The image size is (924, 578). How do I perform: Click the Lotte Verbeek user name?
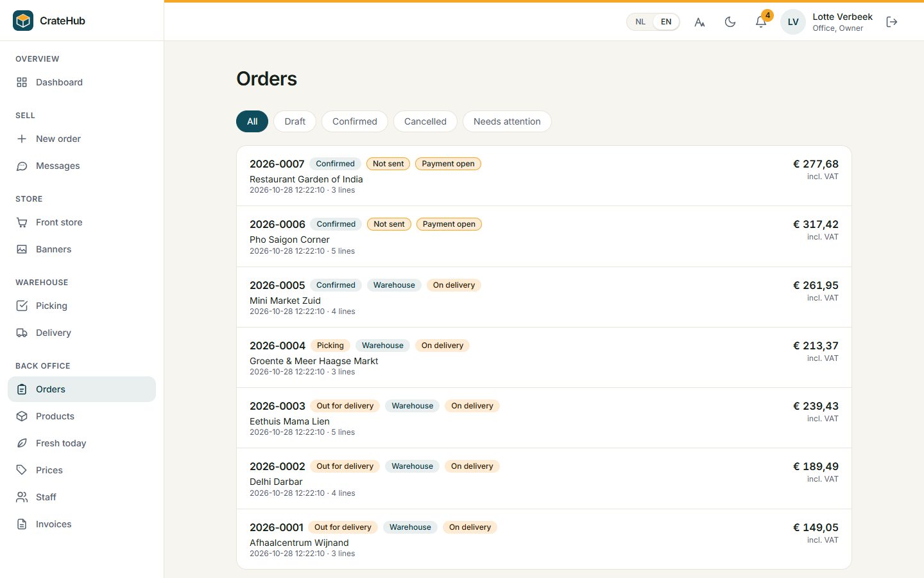(x=843, y=17)
